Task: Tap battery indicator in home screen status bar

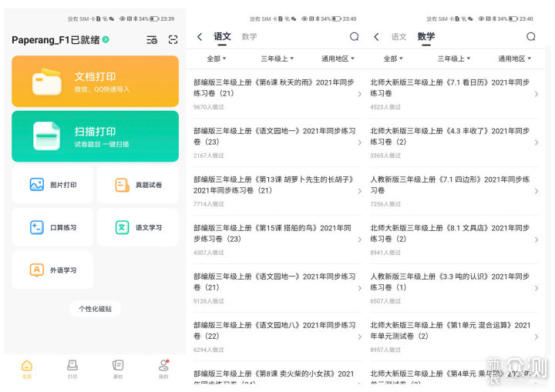Action: tap(154, 18)
